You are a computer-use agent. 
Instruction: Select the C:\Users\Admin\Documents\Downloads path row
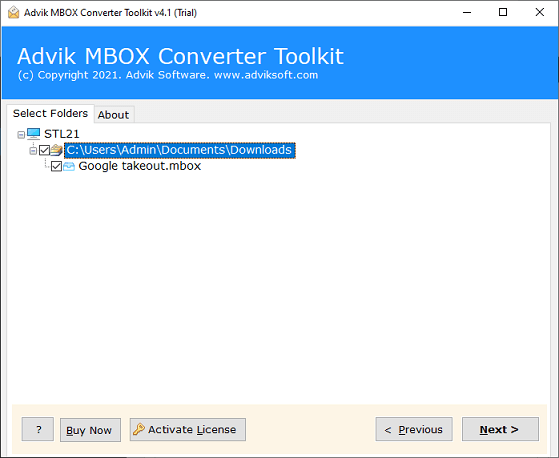180,150
